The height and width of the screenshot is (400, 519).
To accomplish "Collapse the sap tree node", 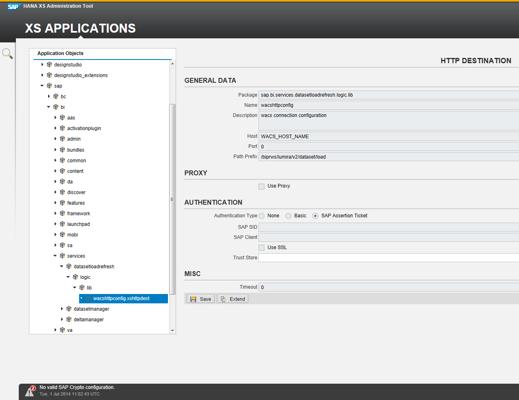I will [42, 86].
